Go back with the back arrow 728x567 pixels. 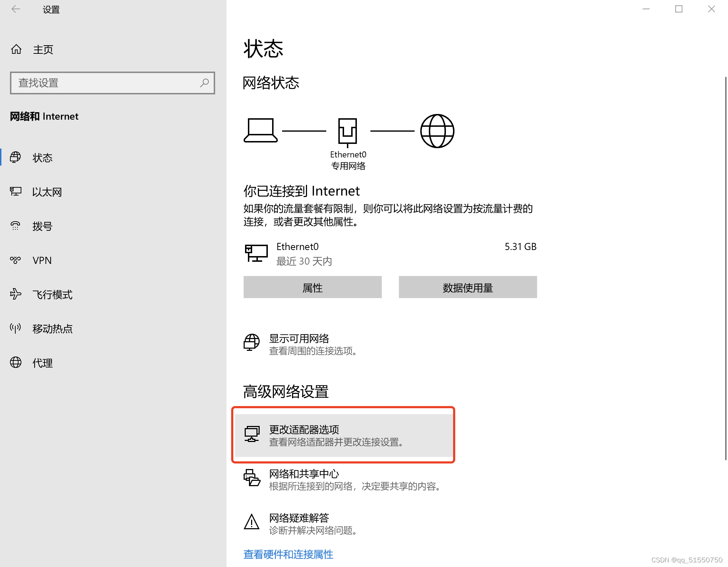16,9
